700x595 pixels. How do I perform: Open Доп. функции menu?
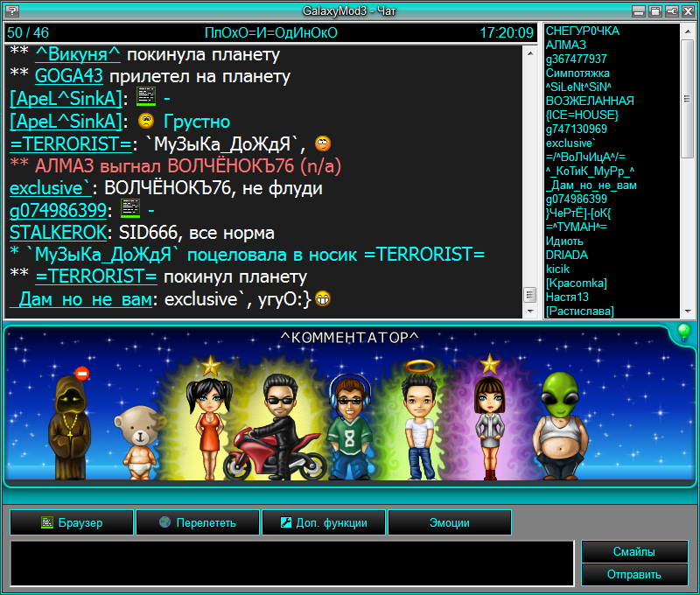(x=324, y=522)
